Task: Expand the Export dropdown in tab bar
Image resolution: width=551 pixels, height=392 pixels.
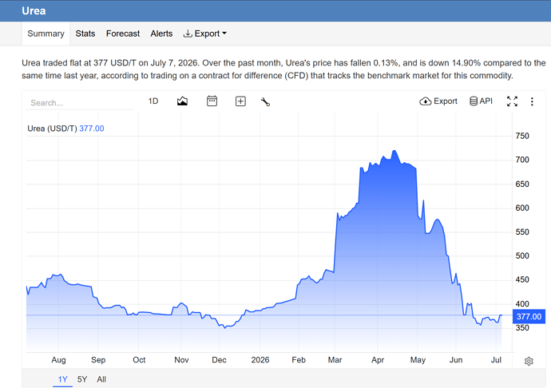Action: pos(205,34)
